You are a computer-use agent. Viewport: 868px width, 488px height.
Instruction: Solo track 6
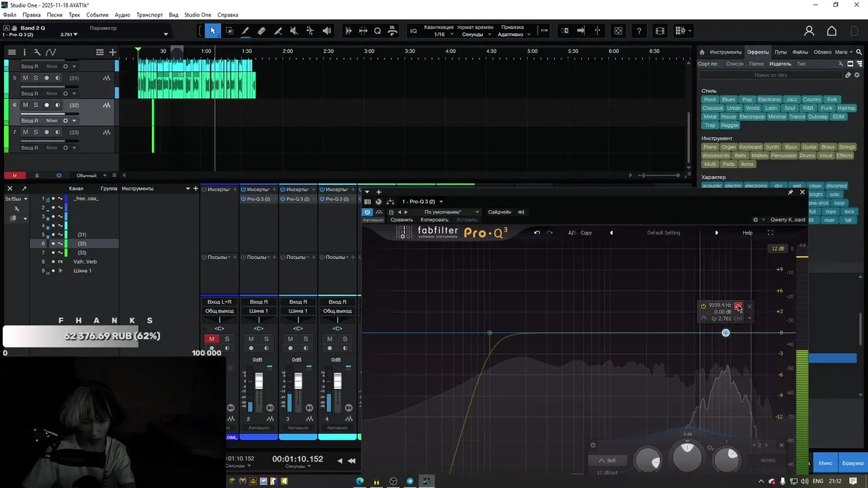[36, 105]
